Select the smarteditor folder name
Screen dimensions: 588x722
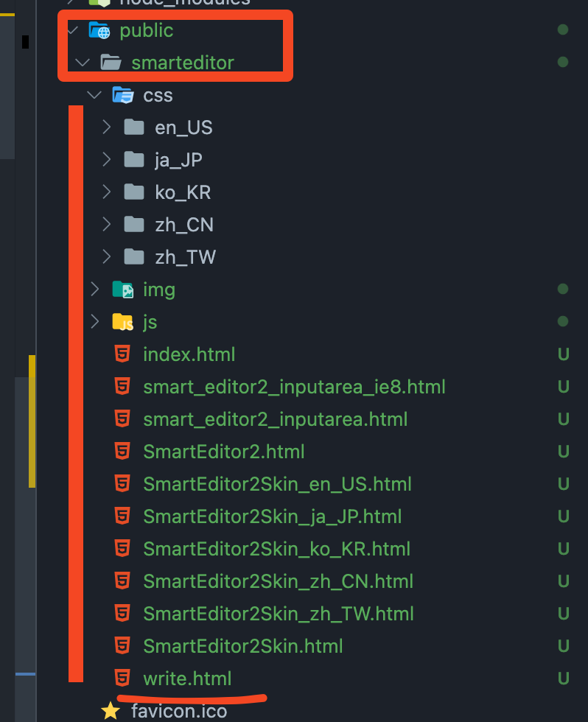(x=183, y=63)
